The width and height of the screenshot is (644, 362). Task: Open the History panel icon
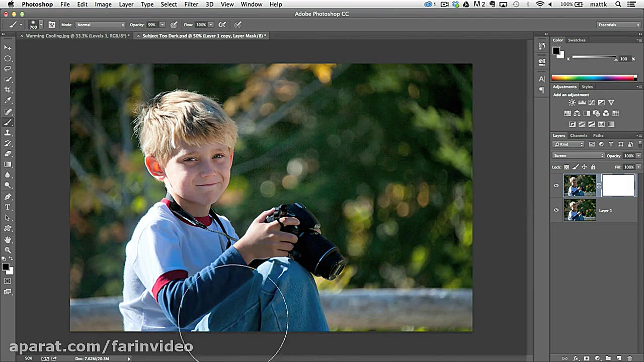(x=542, y=46)
